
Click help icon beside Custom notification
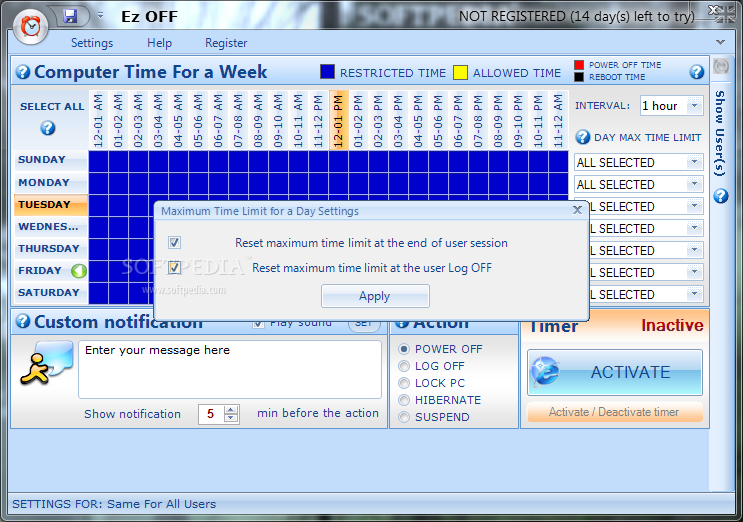coord(23,322)
